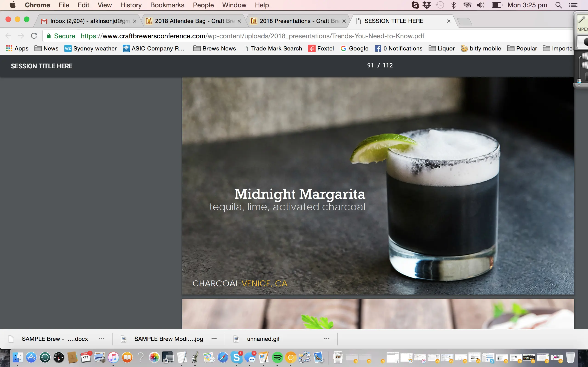Viewport: 588px width, 367px height.
Task: Close the 2018 Presentations tab
Action: [344, 21]
